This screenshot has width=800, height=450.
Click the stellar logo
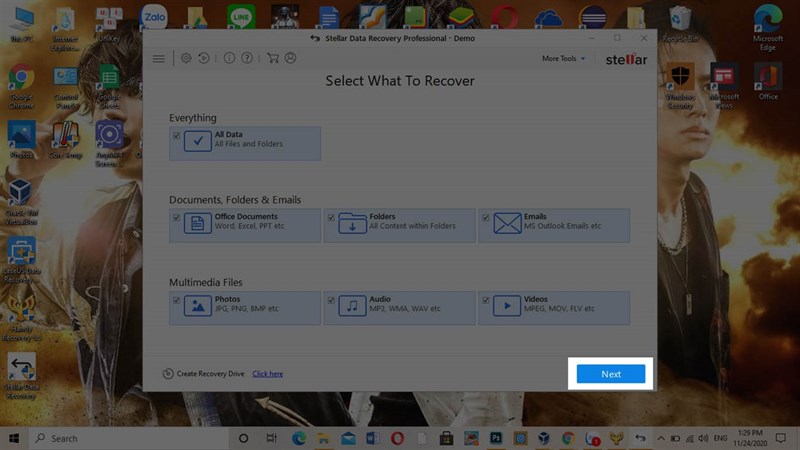pos(626,59)
